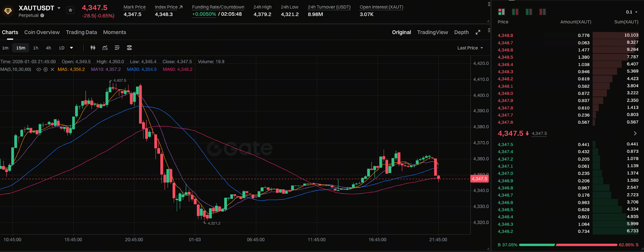Screen dimensions: 644x252
Task: Click the blue MA30: 4,354.5 label
Action: point(142,69)
